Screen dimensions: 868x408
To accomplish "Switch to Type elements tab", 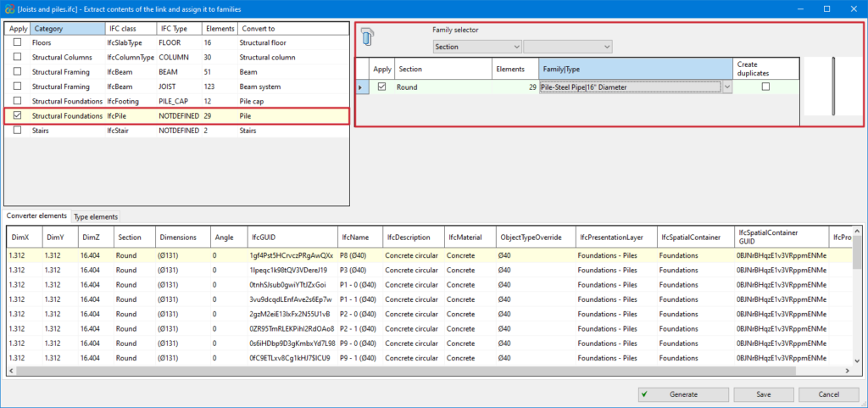I will point(96,217).
